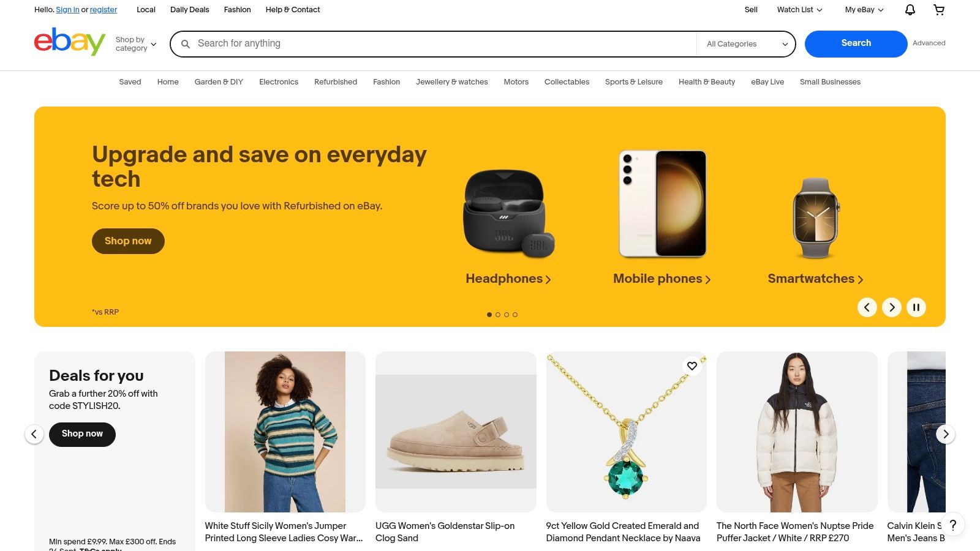This screenshot has height=551, width=980.
Task: Click the Sign in link
Action: coord(67,10)
